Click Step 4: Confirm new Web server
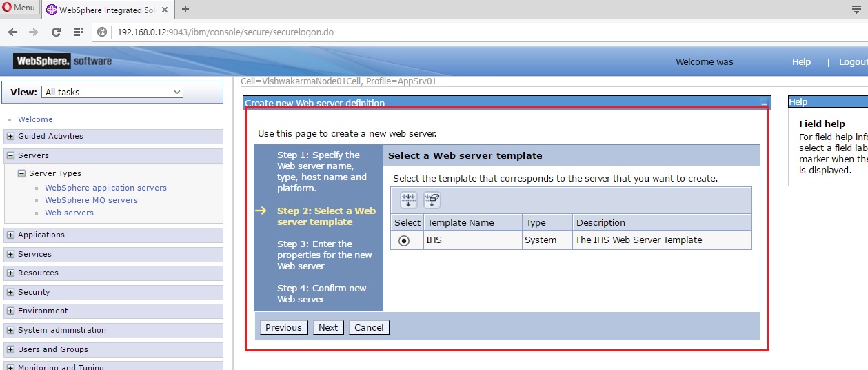Image resolution: width=868 pixels, height=370 pixels. tap(322, 293)
